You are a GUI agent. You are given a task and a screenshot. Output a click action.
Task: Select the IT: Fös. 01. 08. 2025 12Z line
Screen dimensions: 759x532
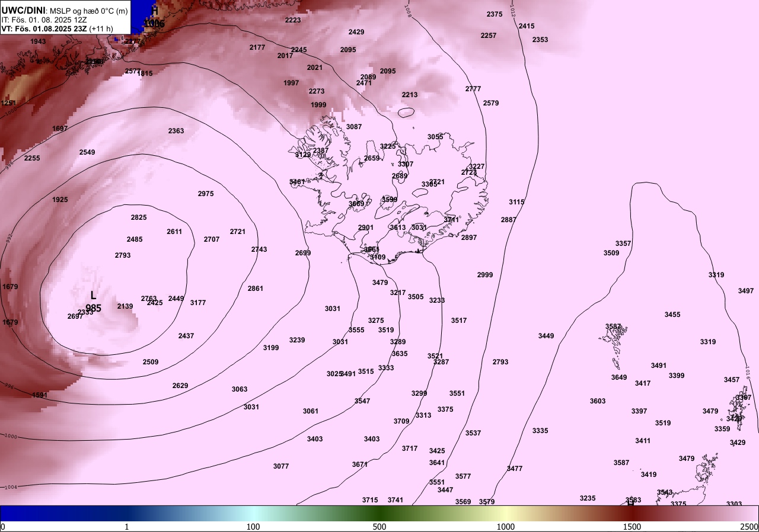pyautogui.click(x=45, y=20)
